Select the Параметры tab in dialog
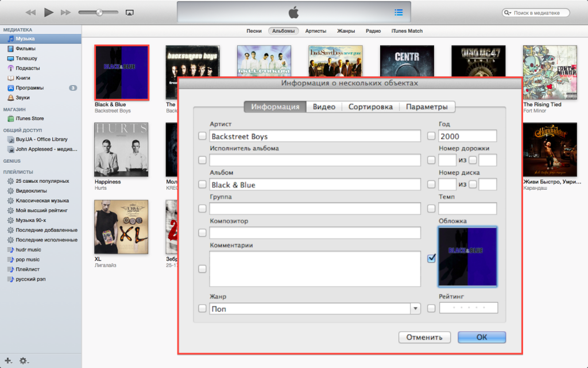The height and width of the screenshot is (368, 588). point(427,106)
